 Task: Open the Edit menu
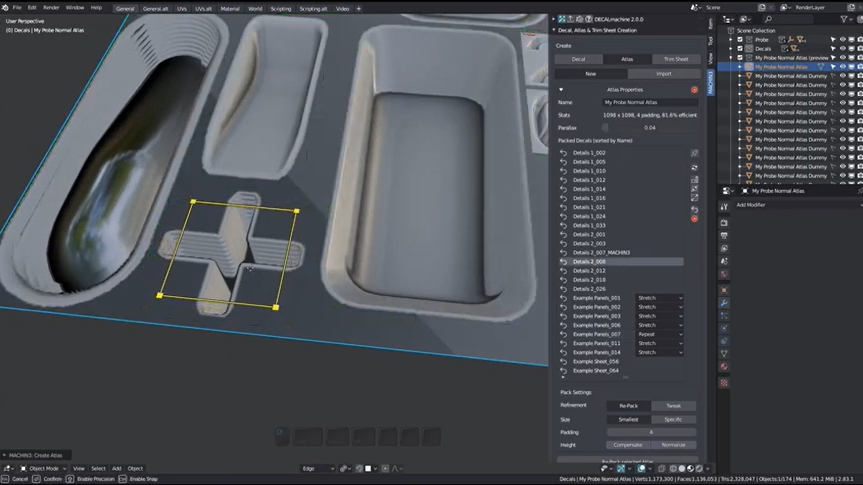(32, 8)
